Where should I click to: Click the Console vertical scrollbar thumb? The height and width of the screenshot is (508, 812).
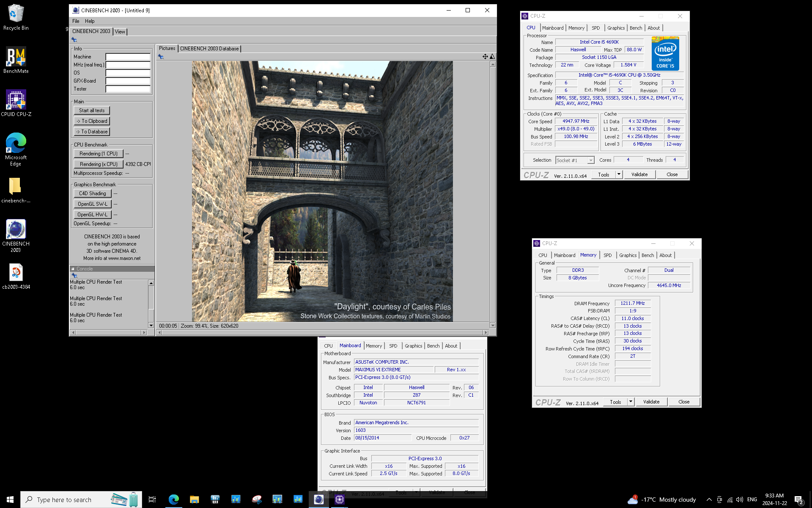[151, 315]
